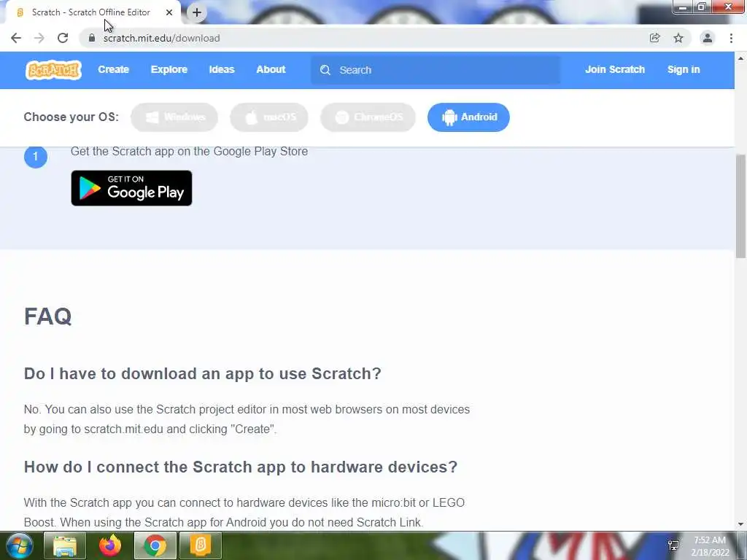Choose Windows as your OS

click(174, 117)
